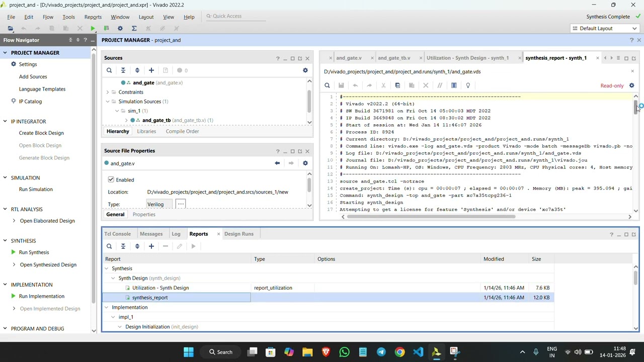The height and width of the screenshot is (362, 644).
Task: Click the report editor horizontal scrollbar
Action: point(431,217)
